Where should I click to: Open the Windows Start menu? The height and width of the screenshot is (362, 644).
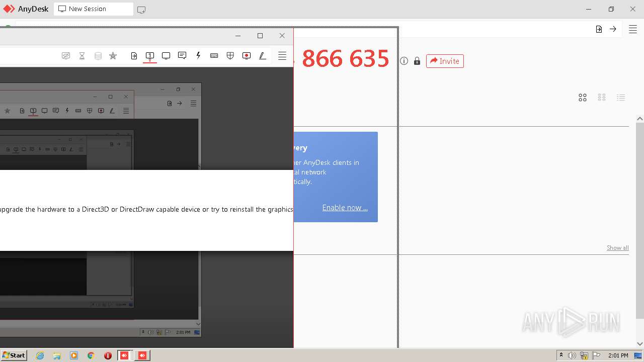pos(14,355)
